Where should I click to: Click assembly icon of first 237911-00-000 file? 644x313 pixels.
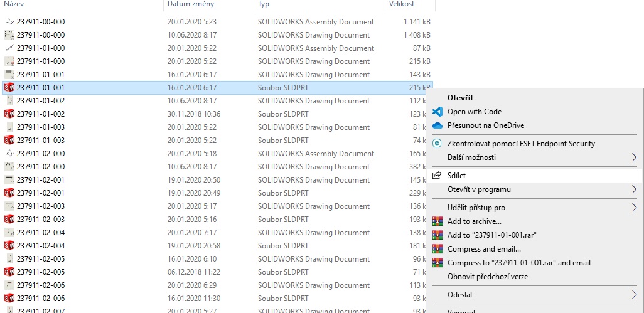point(9,22)
